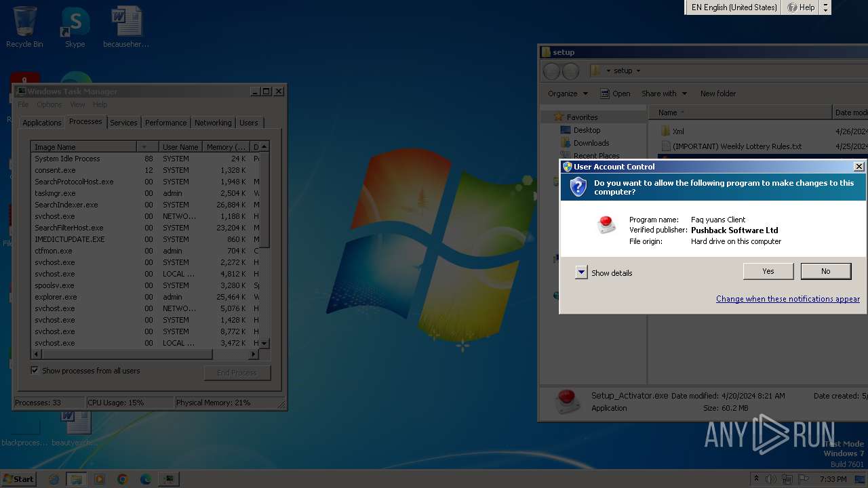The width and height of the screenshot is (868, 488).
Task: Open Windows Explorer taskbar icon
Action: (x=77, y=479)
